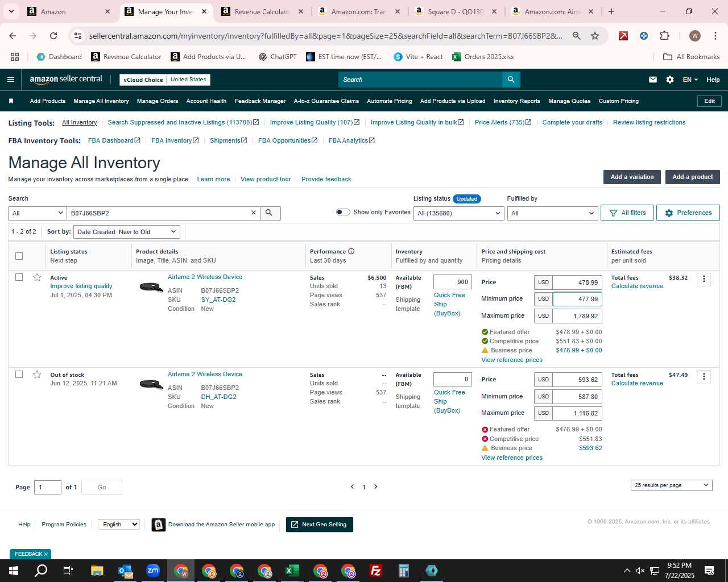Clear the inventory search term X
Image resolution: width=728 pixels, height=582 pixels.
254,213
